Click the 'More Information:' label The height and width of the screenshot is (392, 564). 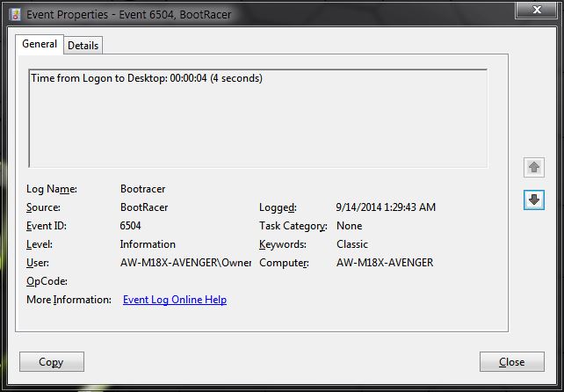[69, 300]
